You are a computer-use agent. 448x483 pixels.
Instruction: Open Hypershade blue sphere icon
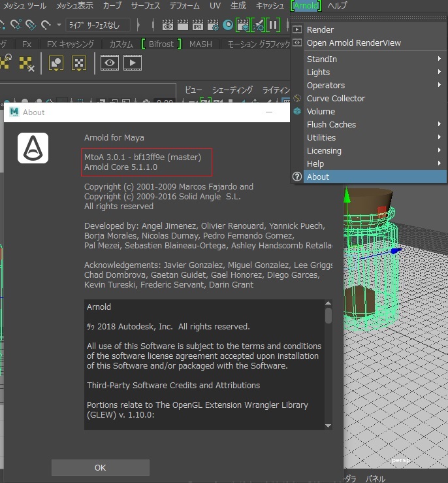[x=228, y=25]
